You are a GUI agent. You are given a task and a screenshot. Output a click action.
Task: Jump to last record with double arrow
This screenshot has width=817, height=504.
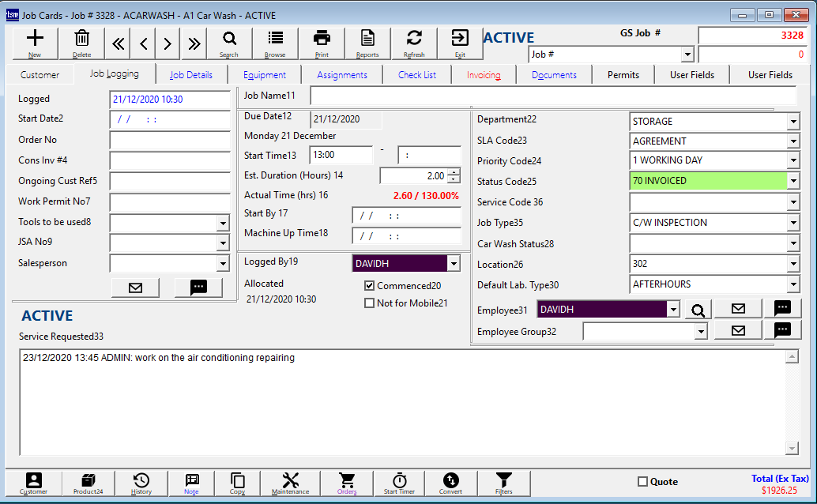(x=195, y=43)
